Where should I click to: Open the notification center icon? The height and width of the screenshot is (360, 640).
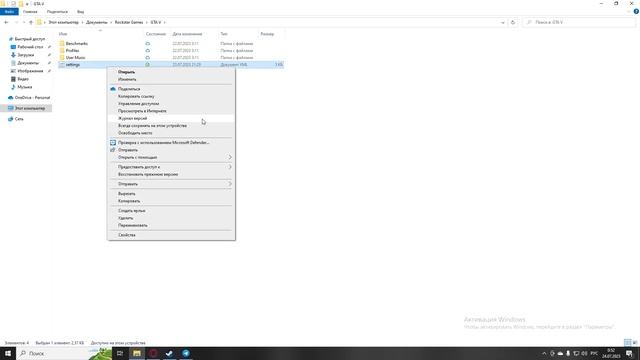point(629,353)
